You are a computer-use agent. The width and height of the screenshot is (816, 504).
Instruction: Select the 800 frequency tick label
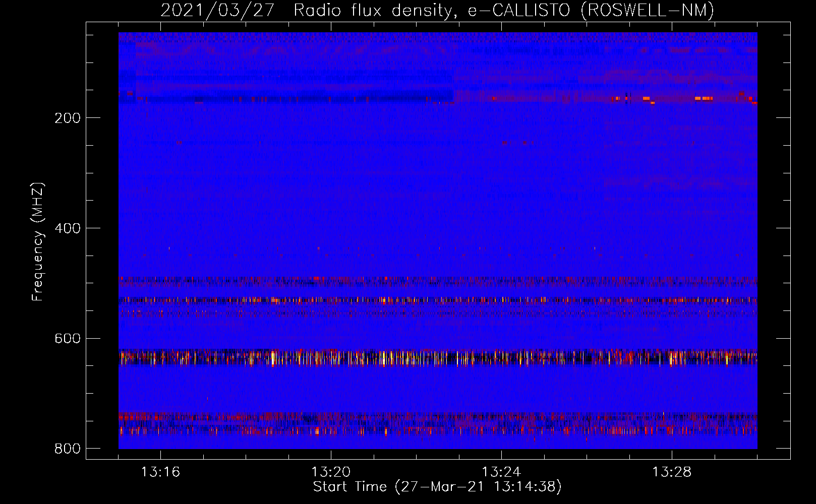coord(68,449)
